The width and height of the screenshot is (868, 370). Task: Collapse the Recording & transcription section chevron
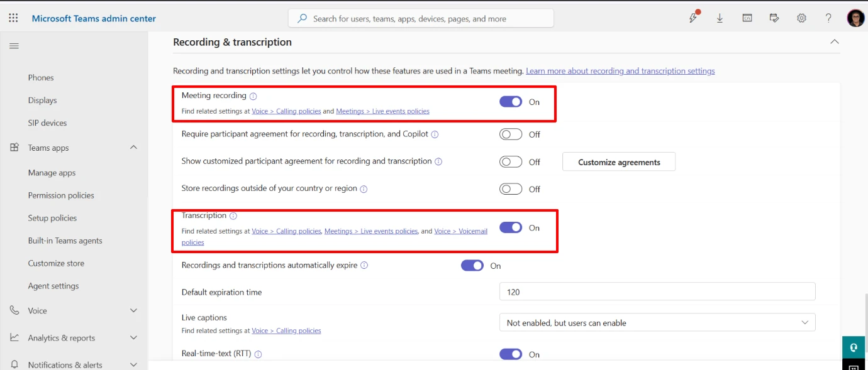click(835, 42)
